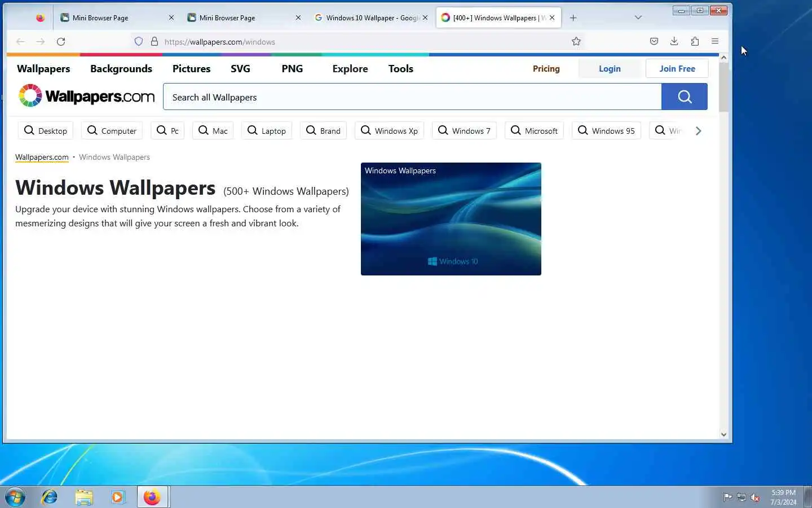
Task: Open the Windows Start button
Action: tap(15, 497)
